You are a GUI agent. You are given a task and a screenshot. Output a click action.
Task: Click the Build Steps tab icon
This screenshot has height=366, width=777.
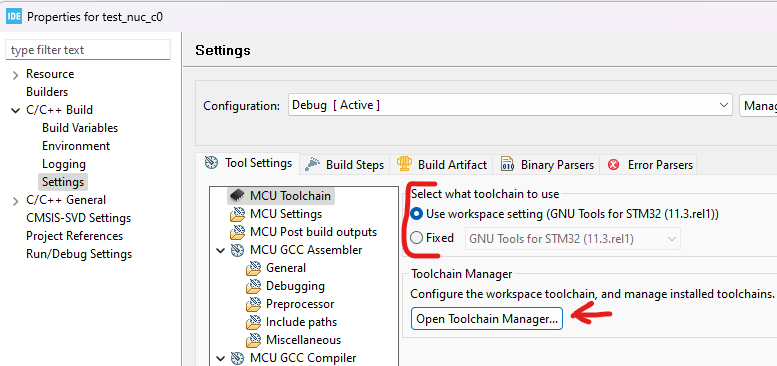(312, 164)
